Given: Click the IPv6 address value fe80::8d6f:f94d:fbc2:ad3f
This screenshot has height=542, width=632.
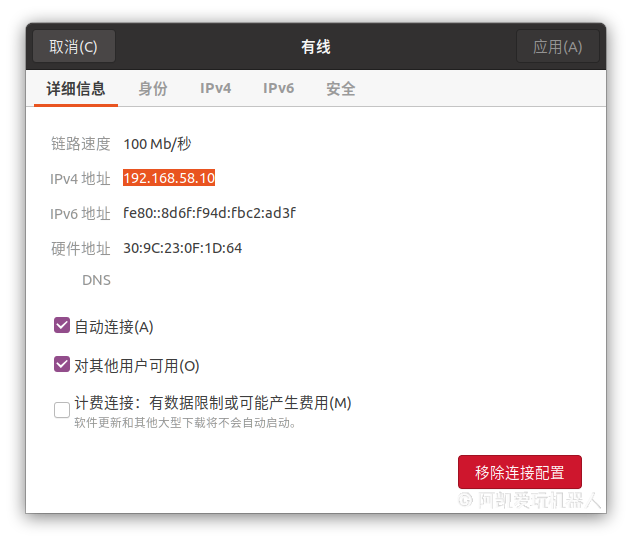Looking at the screenshot, I should point(209,213).
